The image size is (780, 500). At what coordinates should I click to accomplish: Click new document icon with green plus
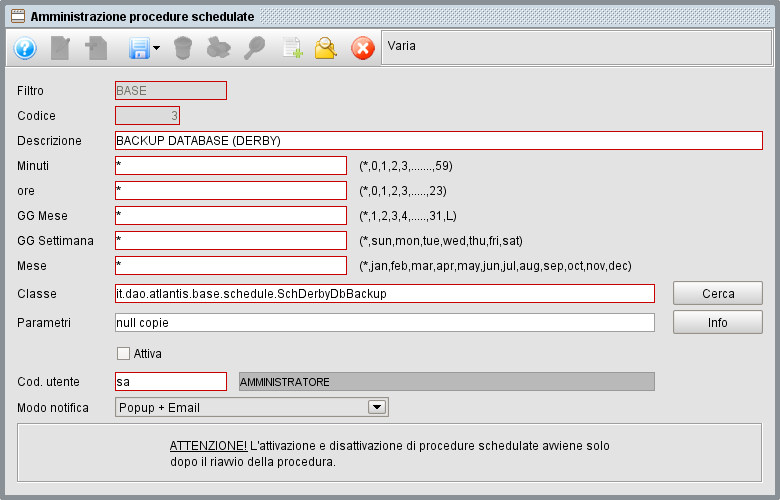pyautogui.click(x=291, y=47)
